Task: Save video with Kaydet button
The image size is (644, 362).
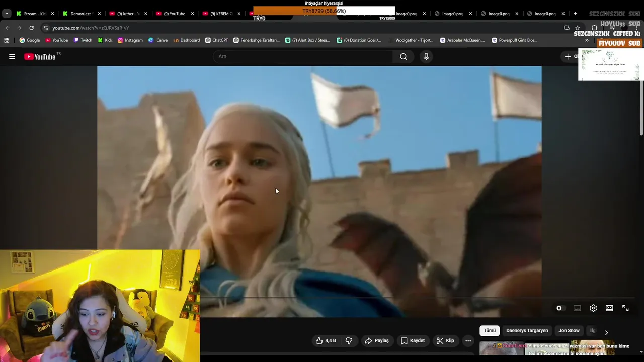Action: pyautogui.click(x=413, y=341)
